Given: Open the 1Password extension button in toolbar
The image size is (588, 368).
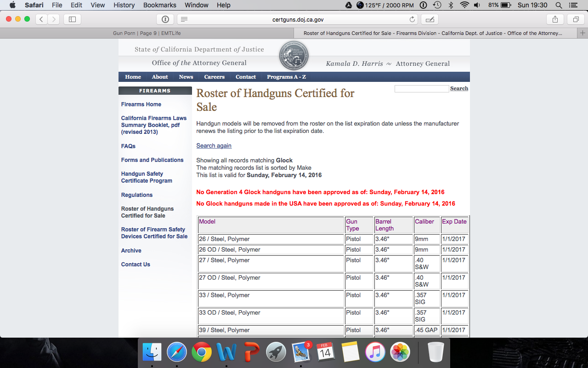Looking at the screenshot, I should pos(165,19).
